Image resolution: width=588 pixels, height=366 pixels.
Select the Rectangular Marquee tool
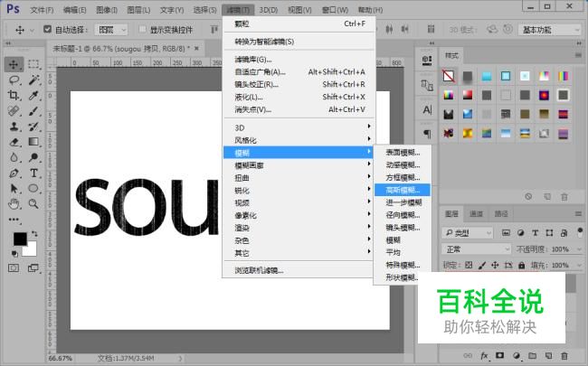click(33, 64)
